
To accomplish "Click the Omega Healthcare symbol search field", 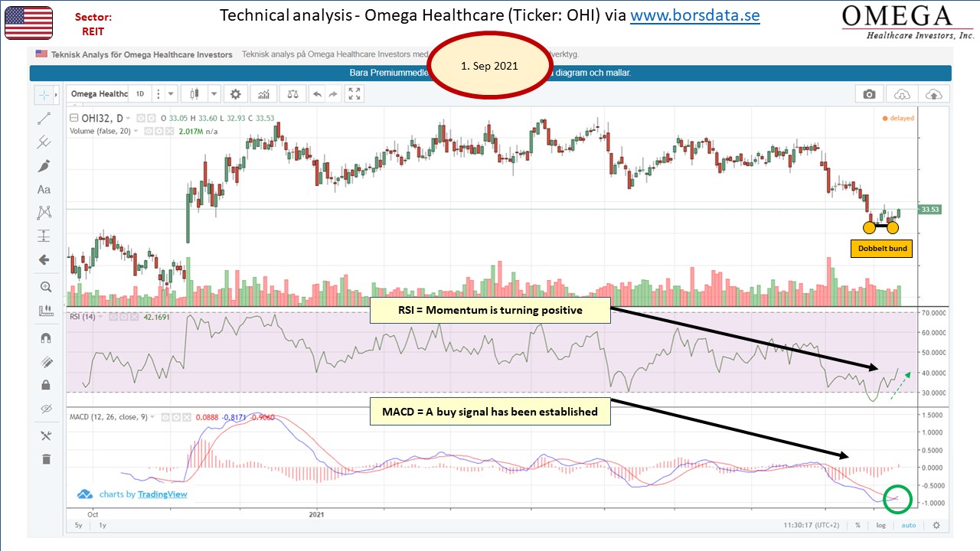I will pos(99,94).
